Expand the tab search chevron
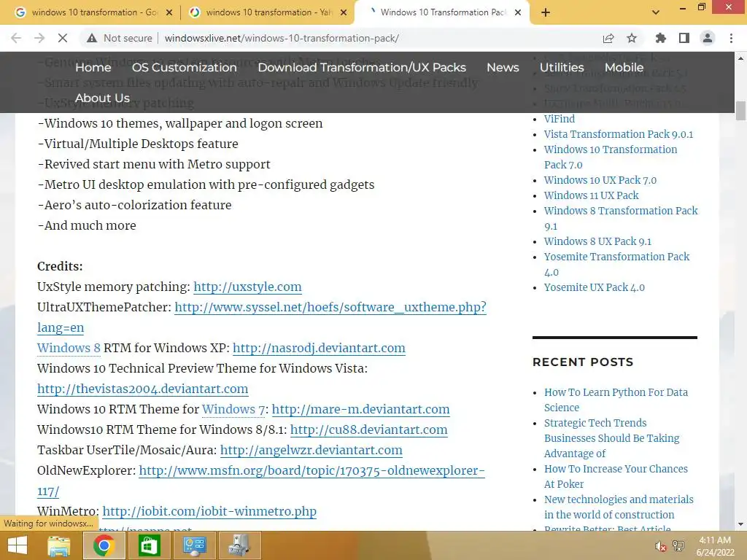Screen dimensions: 747x560 click(656, 12)
